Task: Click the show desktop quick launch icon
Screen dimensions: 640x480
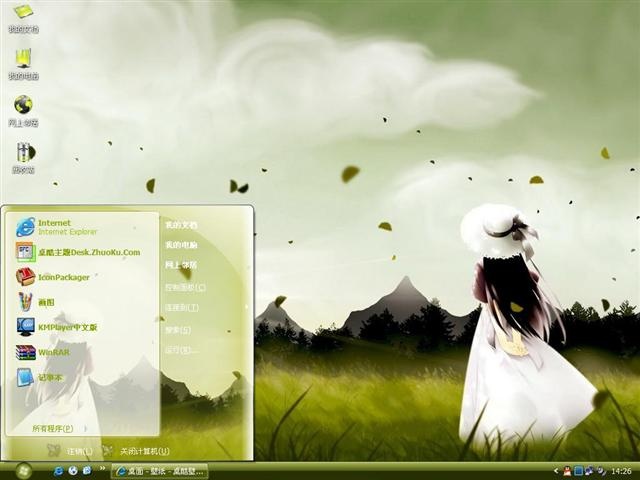Action: point(87,471)
